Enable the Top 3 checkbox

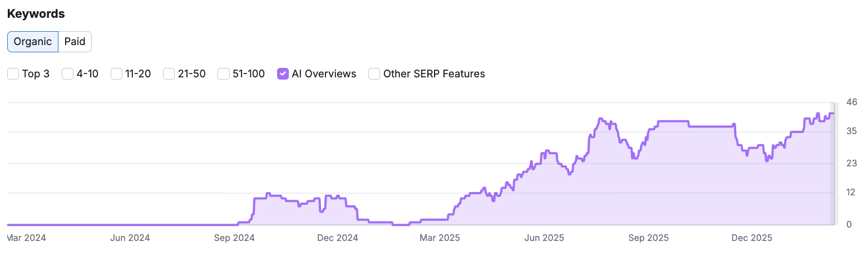pos(13,73)
